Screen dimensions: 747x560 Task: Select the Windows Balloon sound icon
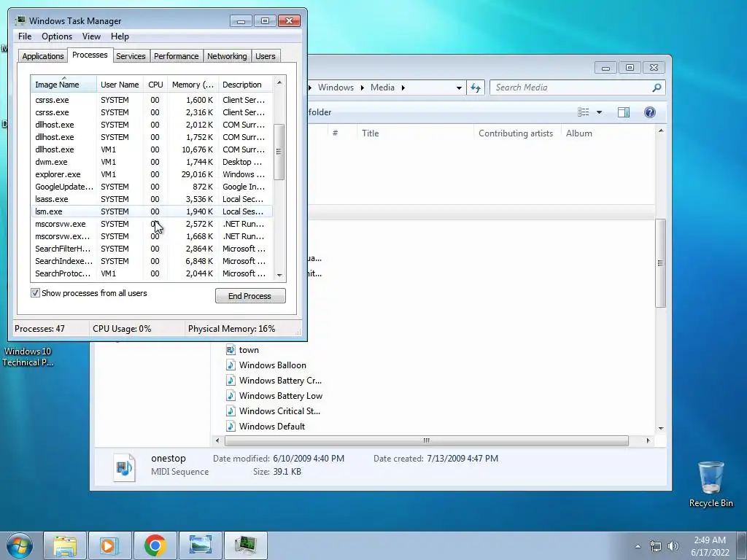tap(231, 365)
